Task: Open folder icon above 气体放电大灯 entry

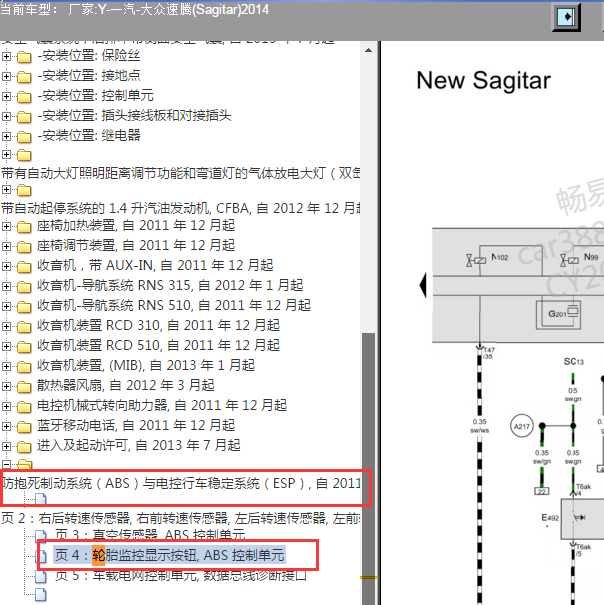Action: pos(24,155)
